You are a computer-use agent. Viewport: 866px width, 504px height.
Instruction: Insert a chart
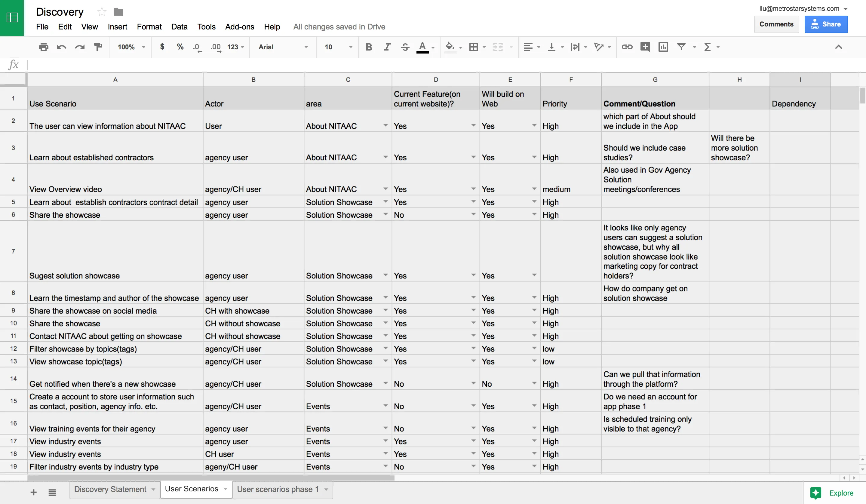tap(663, 47)
